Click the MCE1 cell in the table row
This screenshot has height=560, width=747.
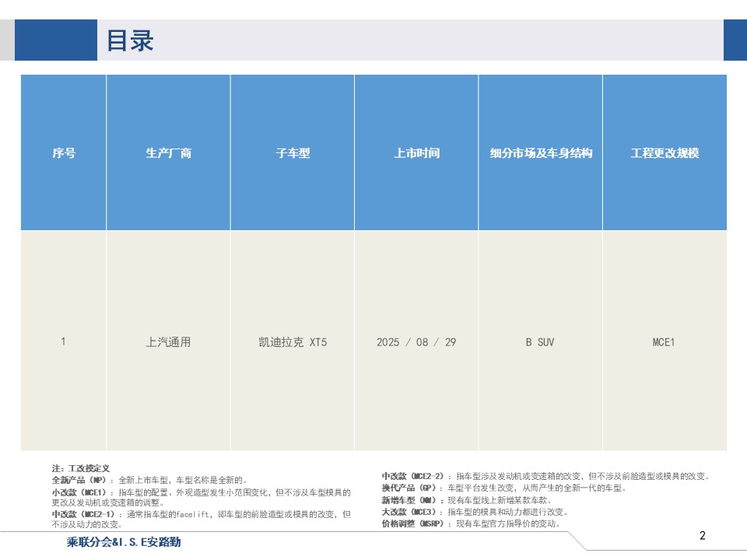tap(664, 342)
